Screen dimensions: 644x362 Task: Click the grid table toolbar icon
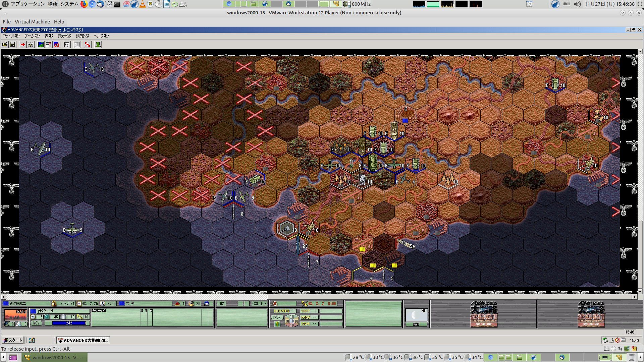[x=67, y=45]
